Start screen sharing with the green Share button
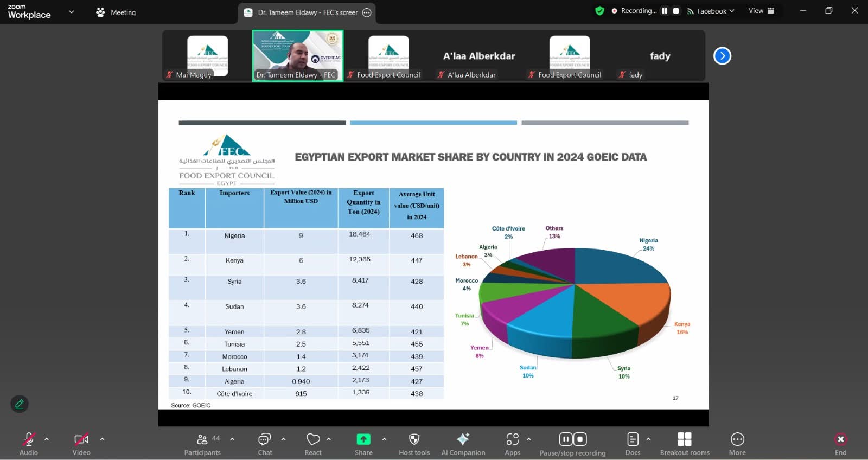The image size is (868, 460). pyautogui.click(x=363, y=444)
